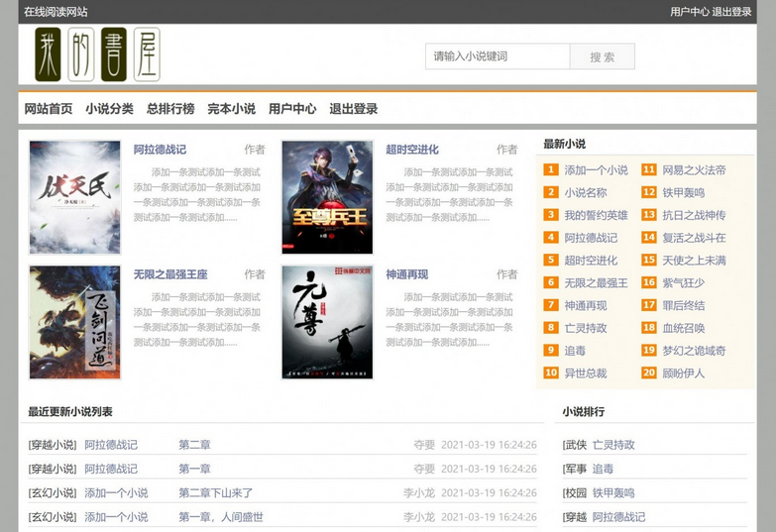Click the orange number 20 rank badge
776x532 pixels.
[x=649, y=372]
